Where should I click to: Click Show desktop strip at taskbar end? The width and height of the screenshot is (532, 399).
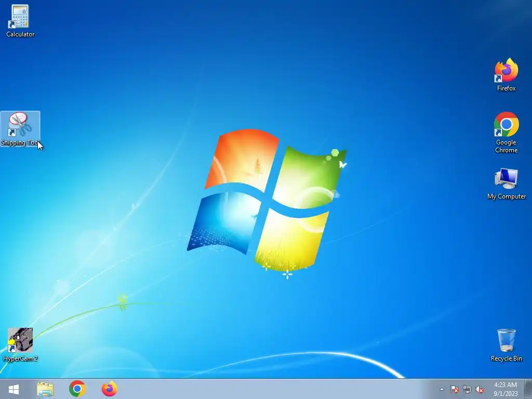[x=528, y=389]
